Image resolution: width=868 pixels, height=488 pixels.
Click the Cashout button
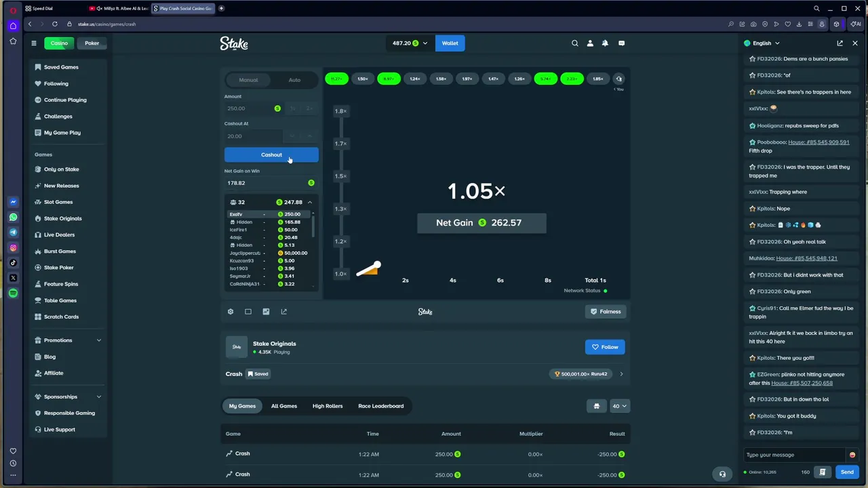pyautogui.click(x=271, y=155)
